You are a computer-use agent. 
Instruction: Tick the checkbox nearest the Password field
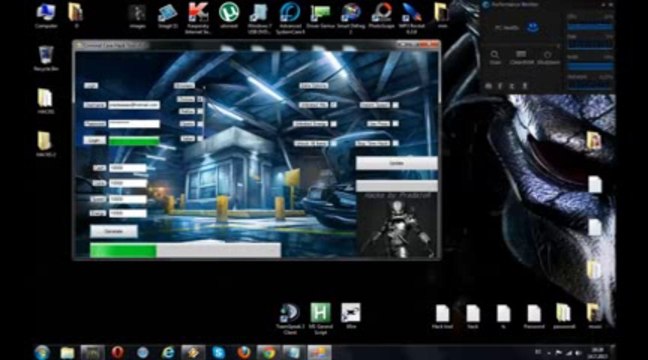(200, 124)
